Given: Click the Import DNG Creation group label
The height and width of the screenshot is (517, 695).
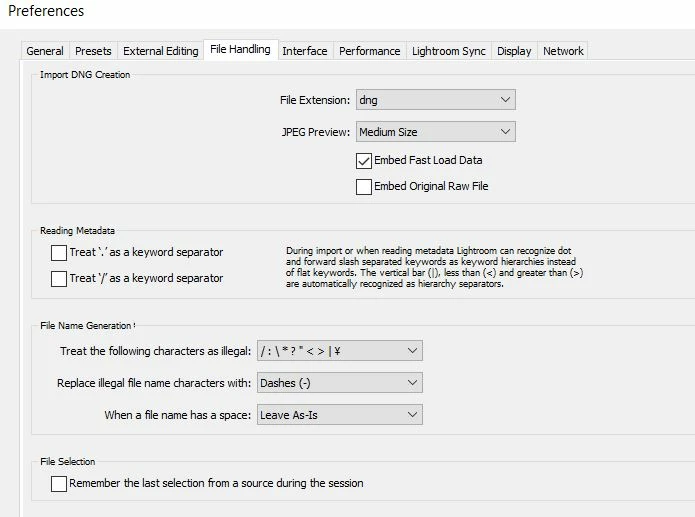Looking at the screenshot, I should (85, 75).
